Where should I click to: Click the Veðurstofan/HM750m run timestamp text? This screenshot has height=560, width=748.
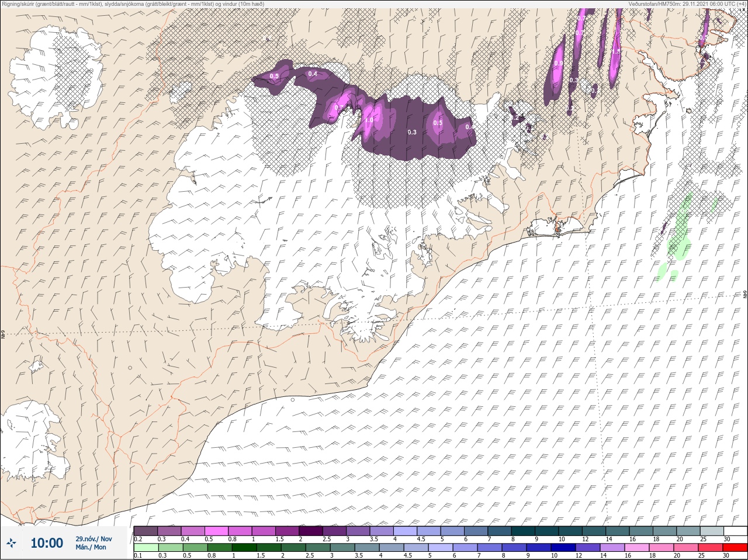687,4
